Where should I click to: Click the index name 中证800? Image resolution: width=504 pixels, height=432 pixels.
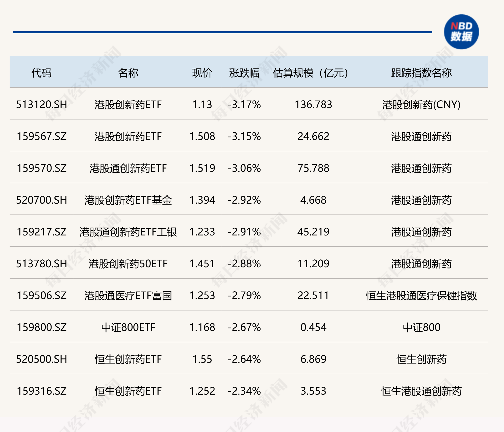point(421,327)
